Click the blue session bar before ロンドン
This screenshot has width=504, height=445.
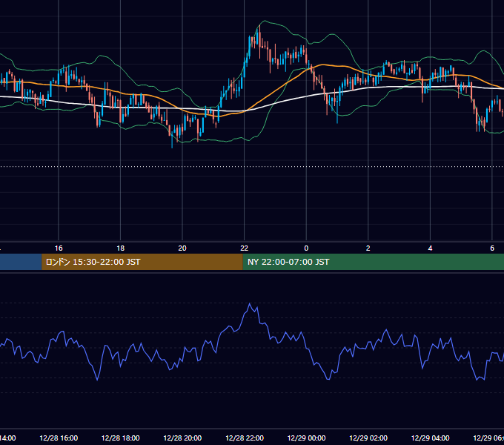(21, 262)
